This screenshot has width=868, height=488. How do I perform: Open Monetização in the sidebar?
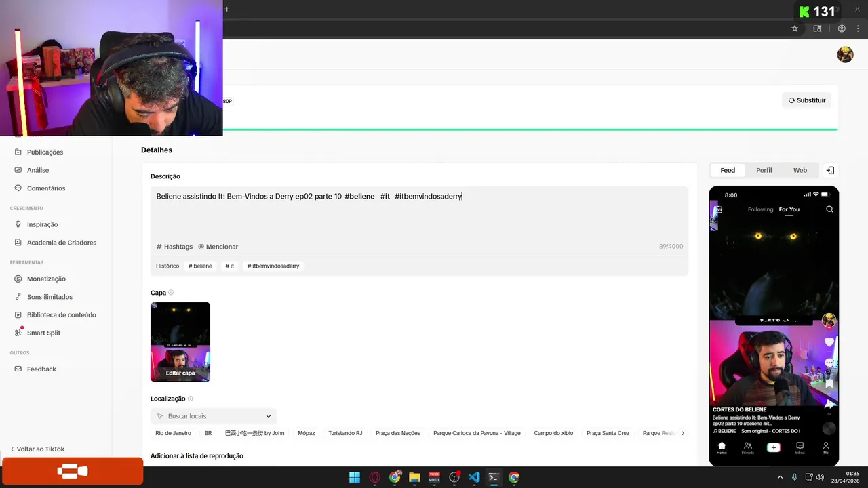46,279
